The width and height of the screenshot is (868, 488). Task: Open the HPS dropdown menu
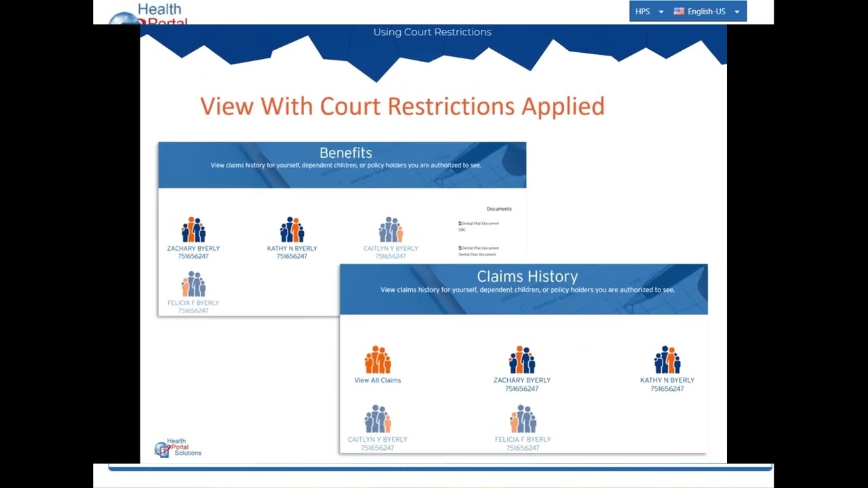(649, 12)
